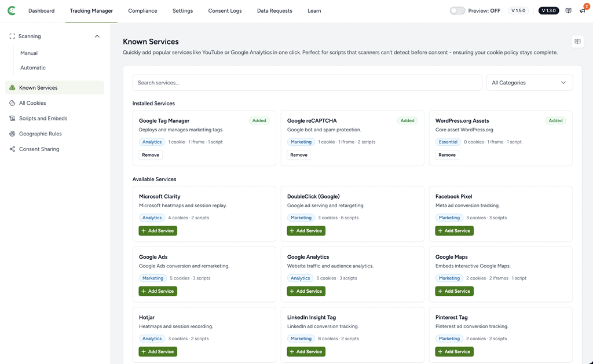Click the Google Analytics card title
The image size is (593, 364).
pos(308,257)
